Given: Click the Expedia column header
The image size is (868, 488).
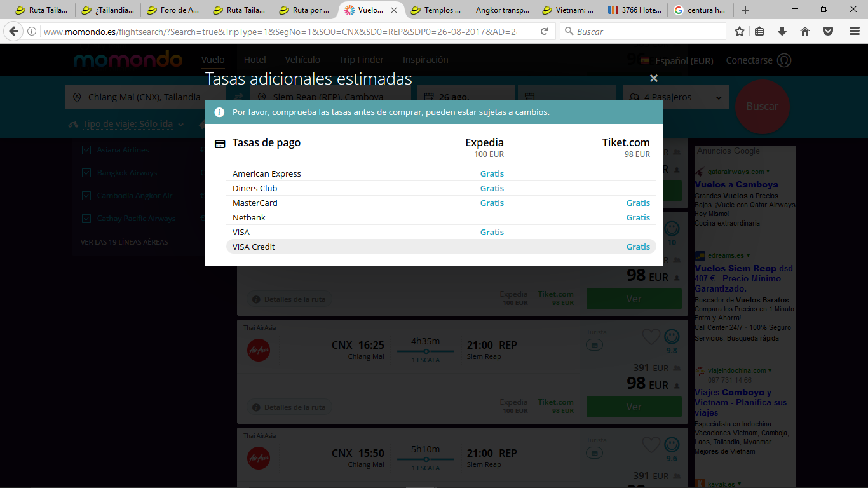Looking at the screenshot, I should tap(484, 142).
